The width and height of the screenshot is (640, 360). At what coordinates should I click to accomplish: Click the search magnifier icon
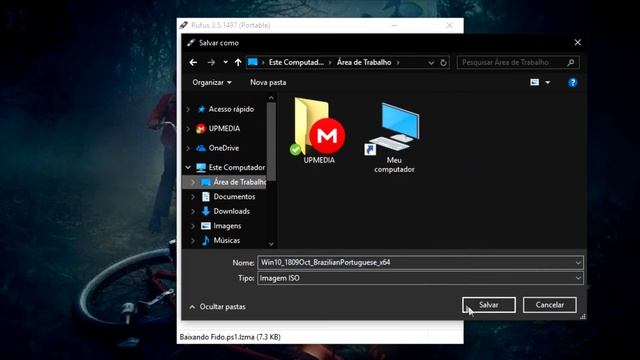[x=571, y=62]
